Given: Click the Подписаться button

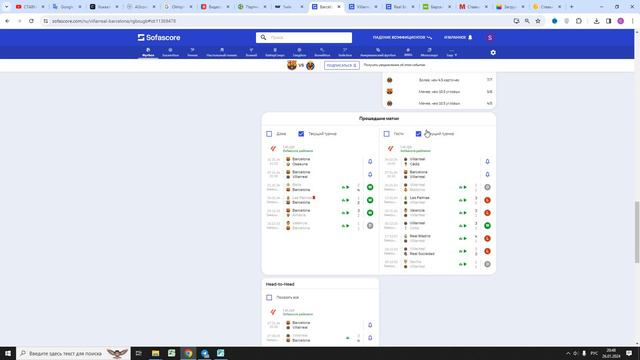Looking at the screenshot, I should point(342,65).
